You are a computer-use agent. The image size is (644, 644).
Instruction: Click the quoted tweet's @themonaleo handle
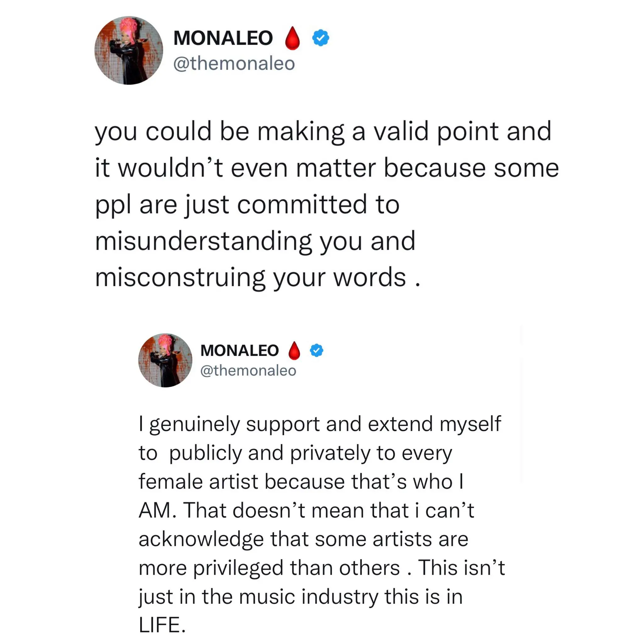click(248, 370)
